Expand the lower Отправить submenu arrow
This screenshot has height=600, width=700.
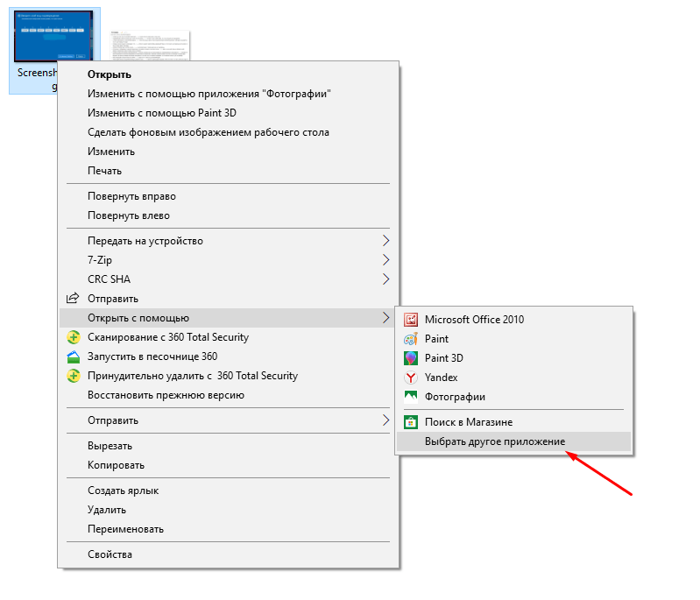[386, 420]
